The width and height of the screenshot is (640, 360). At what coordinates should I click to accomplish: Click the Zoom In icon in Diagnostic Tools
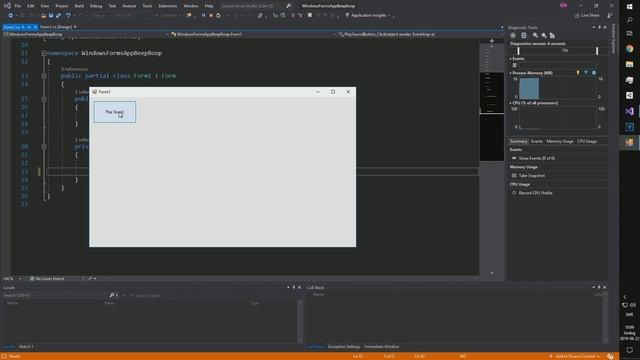pos(535,36)
